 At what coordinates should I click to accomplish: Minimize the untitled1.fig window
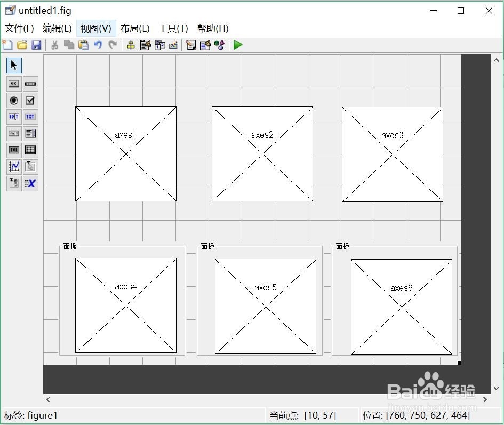[434, 11]
